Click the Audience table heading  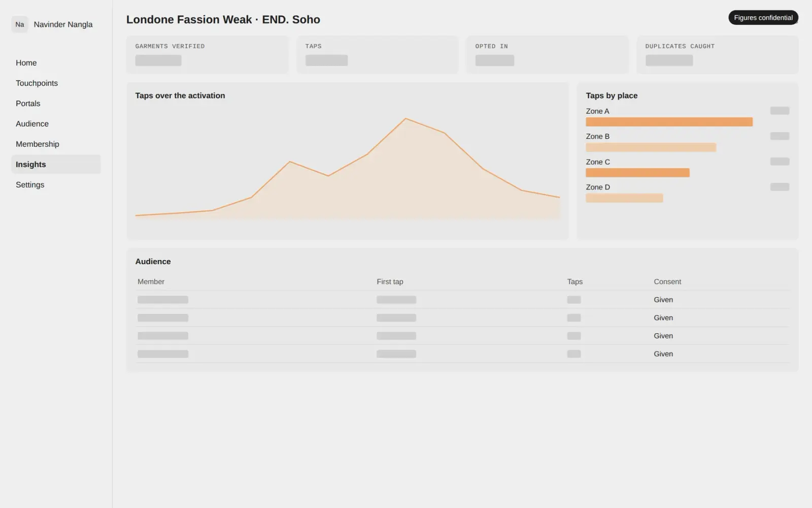[153, 262]
